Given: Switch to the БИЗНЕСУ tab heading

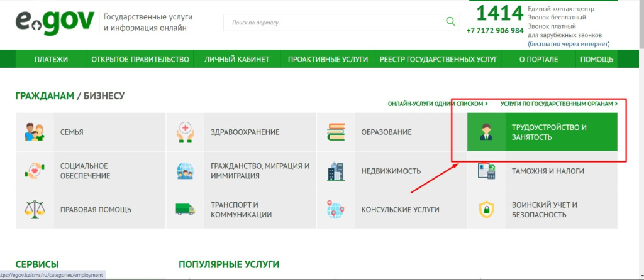Looking at the screenshot, I should pos(104,96).
